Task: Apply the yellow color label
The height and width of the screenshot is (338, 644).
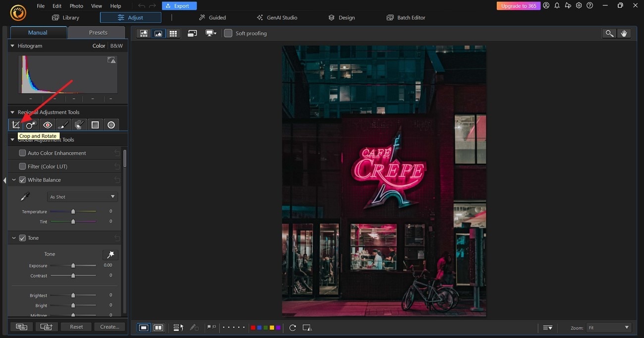Action: click(272, 328)
